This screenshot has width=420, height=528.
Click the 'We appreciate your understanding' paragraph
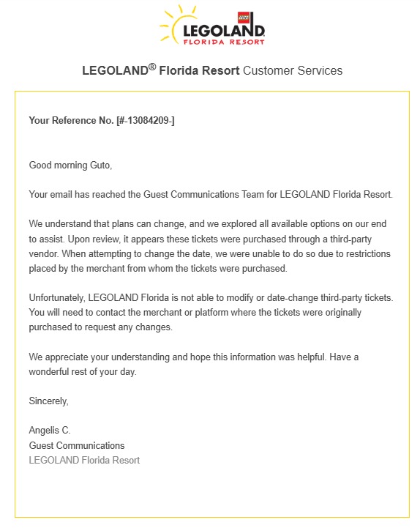pos(193,364)
